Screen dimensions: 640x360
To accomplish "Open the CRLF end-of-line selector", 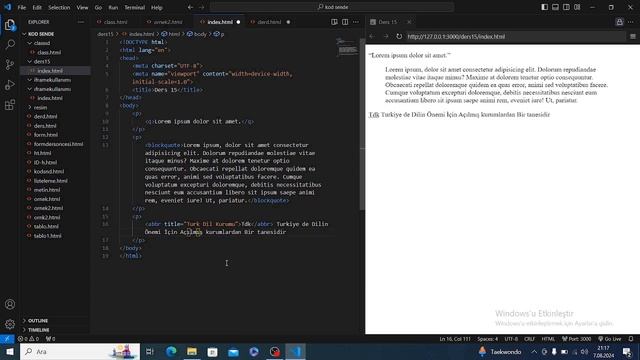I will [529, 339].
